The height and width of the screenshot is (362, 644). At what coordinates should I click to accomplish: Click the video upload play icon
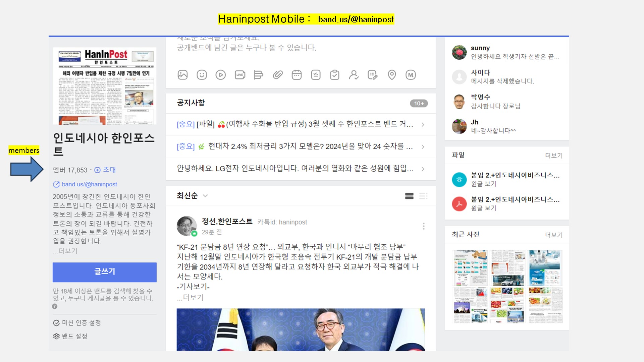220,75
